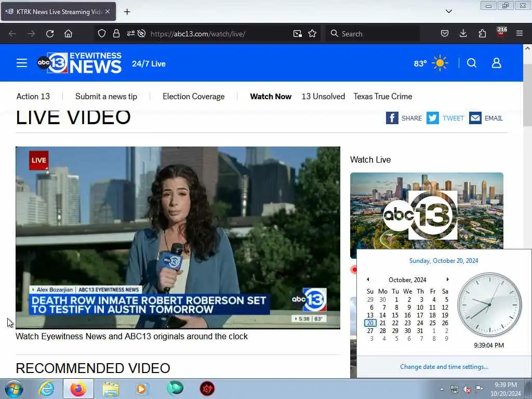
Task: Click the Firefox taskbar button
Action: tap(78, 389)
